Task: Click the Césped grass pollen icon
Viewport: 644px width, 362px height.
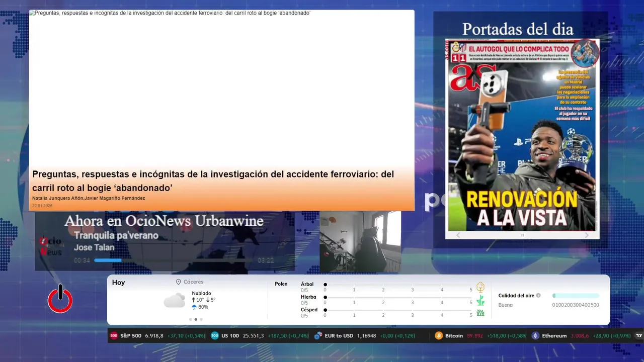Action: pyautogui.click(x=480, y=313)
